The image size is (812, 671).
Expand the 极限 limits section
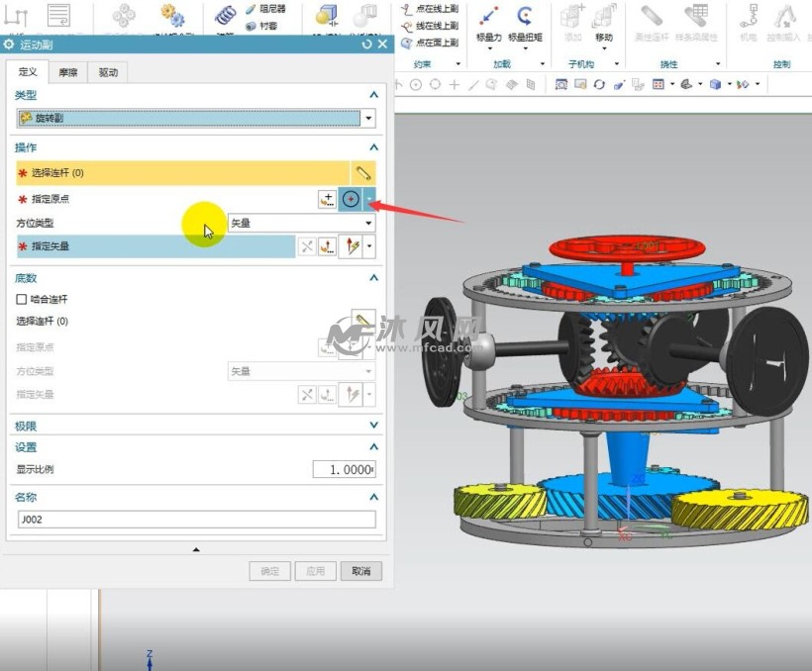point(373,426)
